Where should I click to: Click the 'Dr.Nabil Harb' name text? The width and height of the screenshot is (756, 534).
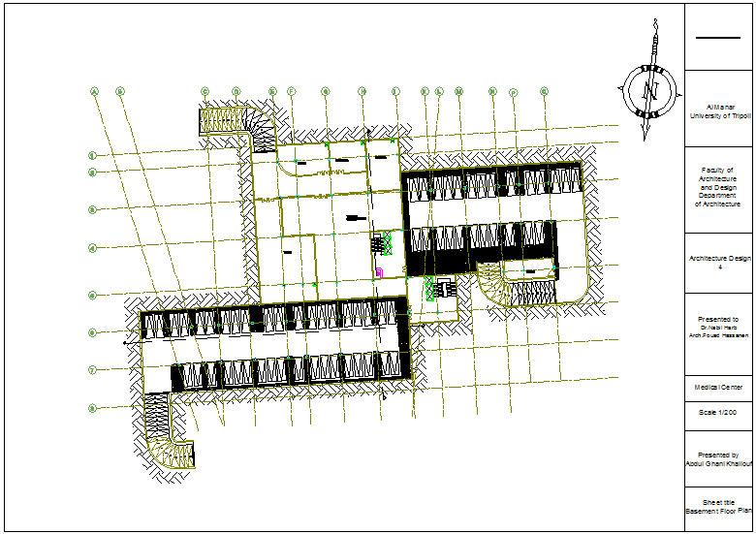(x=718, y=328)
